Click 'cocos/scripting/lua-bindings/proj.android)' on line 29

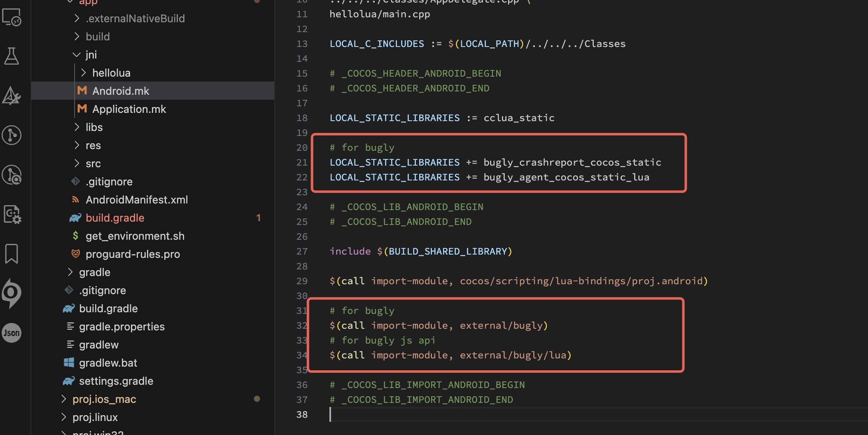584,281
